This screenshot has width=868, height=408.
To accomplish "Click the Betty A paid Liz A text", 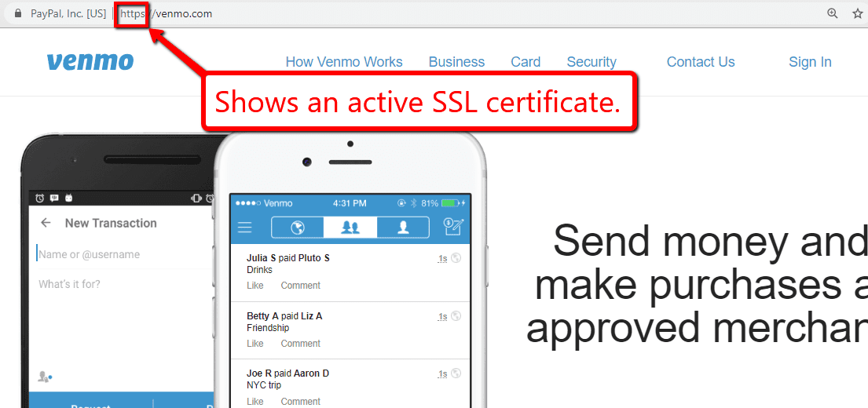I will point(284,316).
